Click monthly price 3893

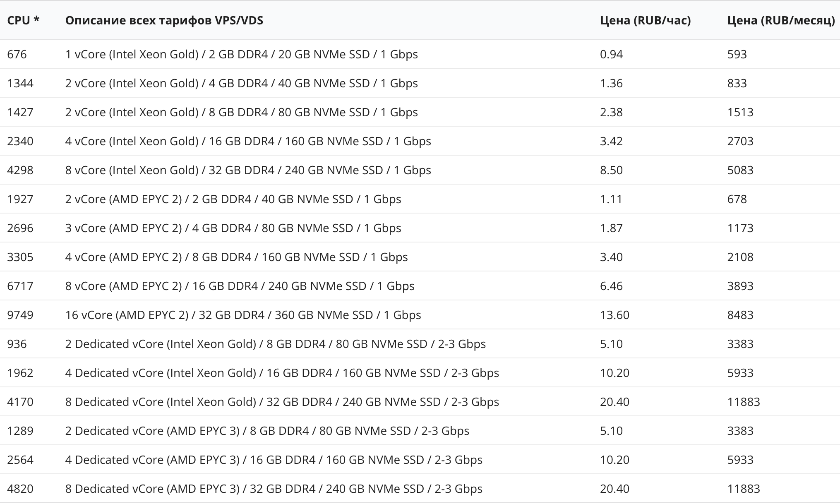coord(740,286)
